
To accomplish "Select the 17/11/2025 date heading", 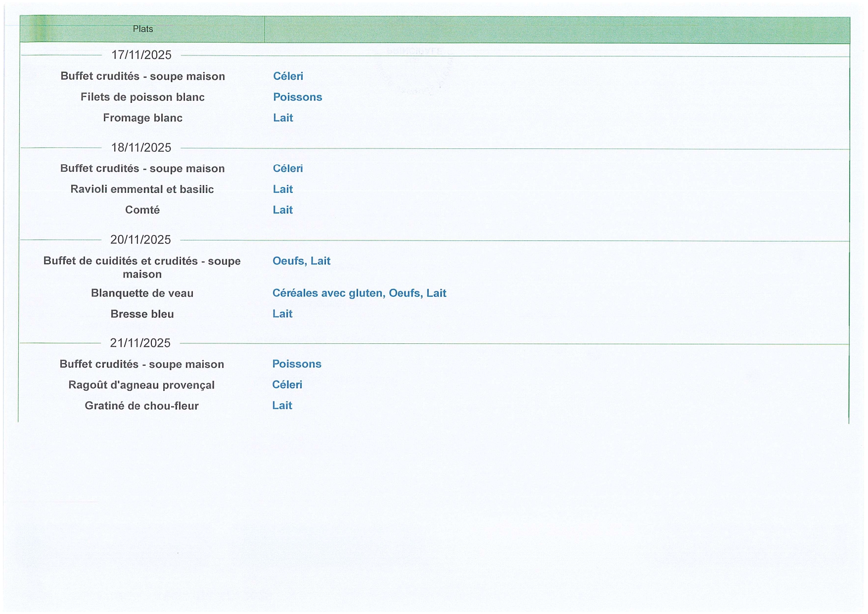I will click(141, 55).
